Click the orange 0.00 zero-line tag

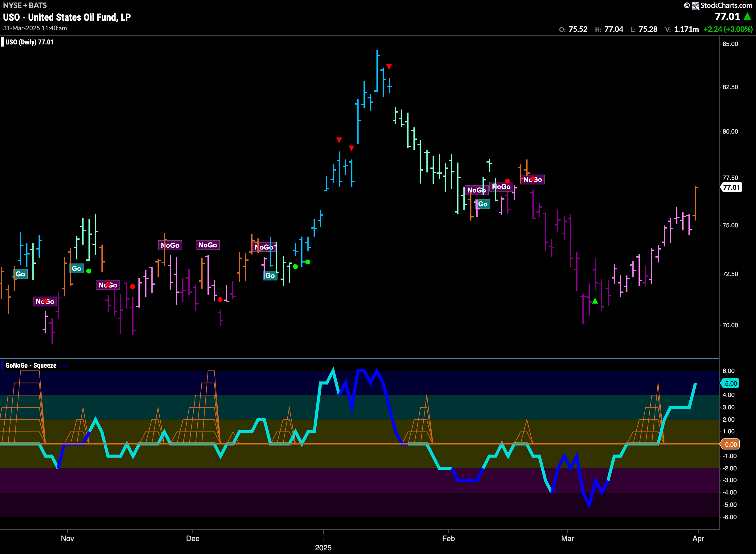tap(730, 444)
